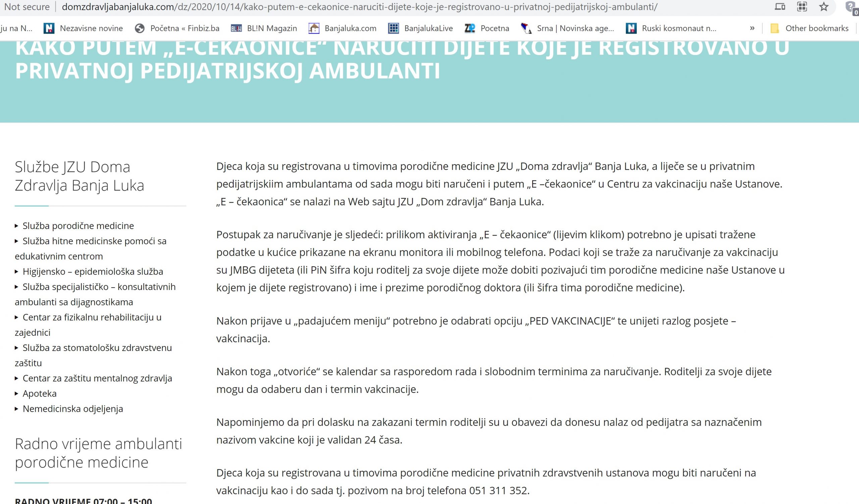Open Služba specijalističko – konsultativnih ambulanti link
Image resolution: width=859 pixels, height=504 pixels.
tap(95, 294)
